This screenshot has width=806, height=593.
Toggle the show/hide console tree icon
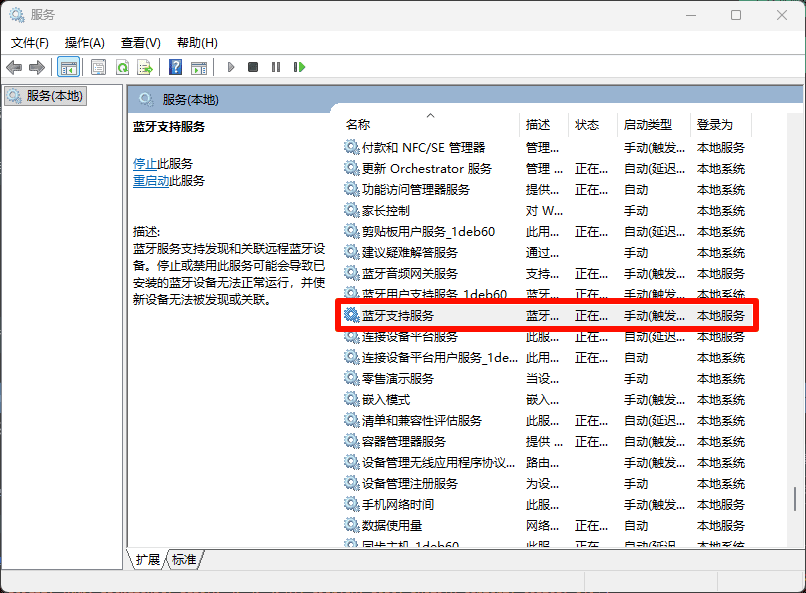point(68,67)
